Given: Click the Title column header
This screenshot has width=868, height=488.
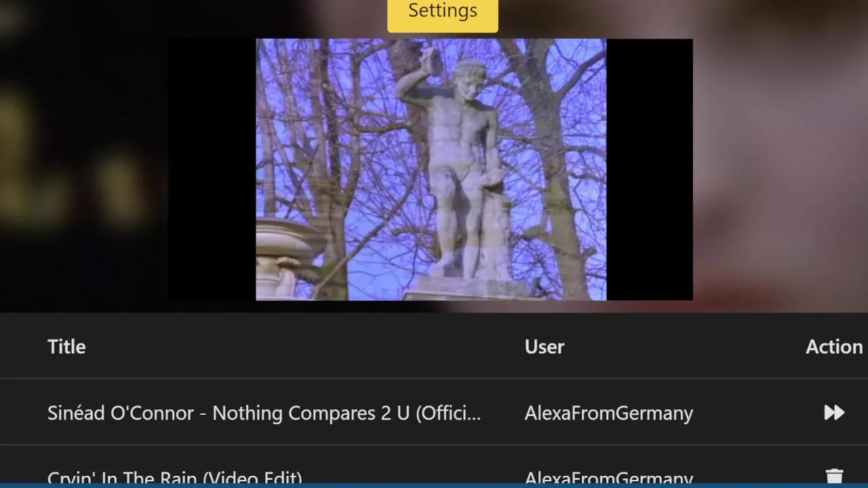Looking at the screenshot, I should [x=66, y=346].
